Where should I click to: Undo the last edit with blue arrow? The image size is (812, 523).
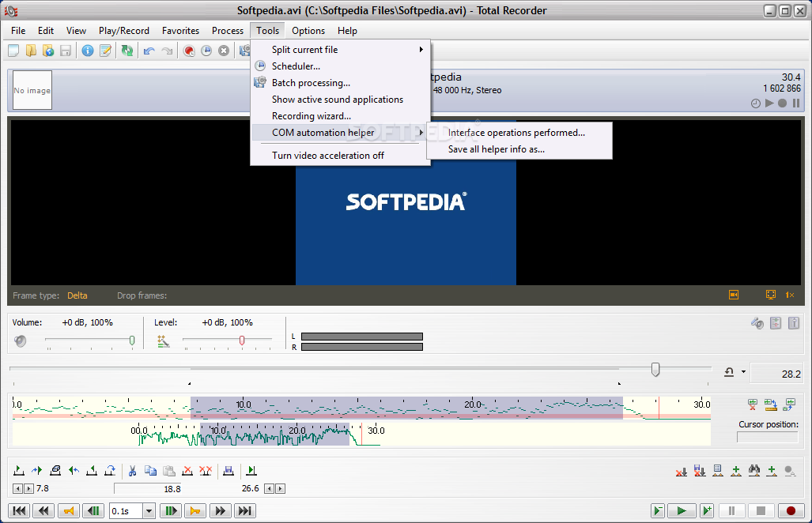click(x=149, y=51)
